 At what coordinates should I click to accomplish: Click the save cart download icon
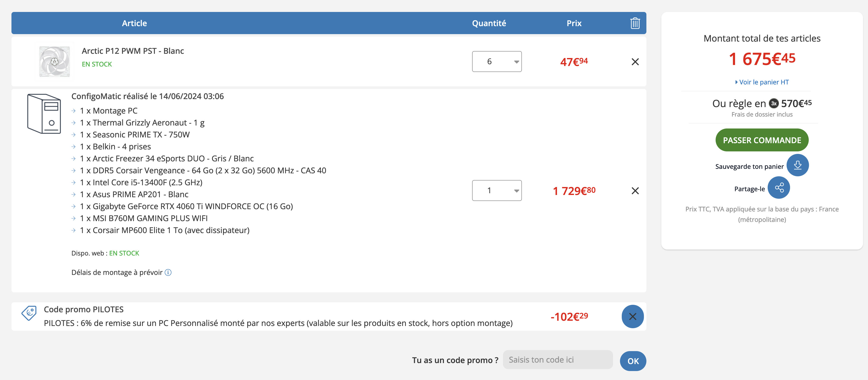tap(797, 165)
